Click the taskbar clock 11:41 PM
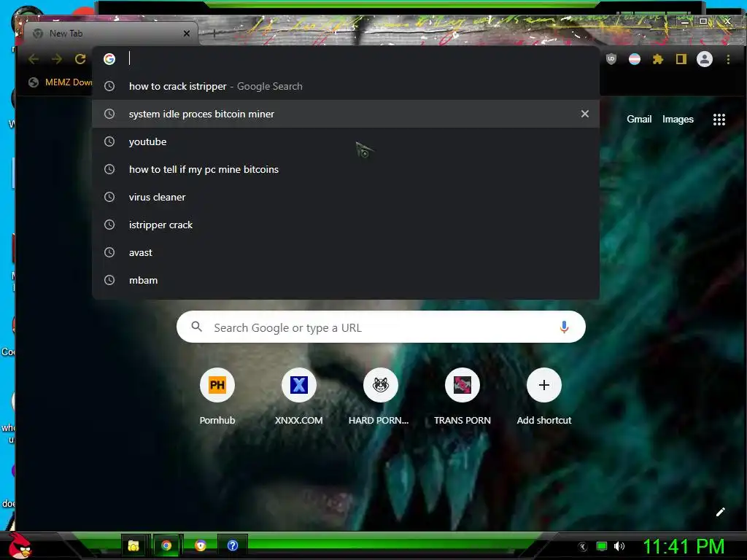Viewport: 747px width, 560px height. coord(684,546)
